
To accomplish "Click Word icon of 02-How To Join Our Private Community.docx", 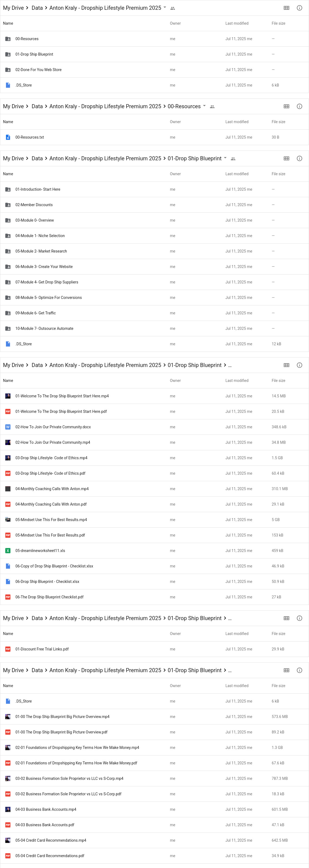I will tap(8, 427).
